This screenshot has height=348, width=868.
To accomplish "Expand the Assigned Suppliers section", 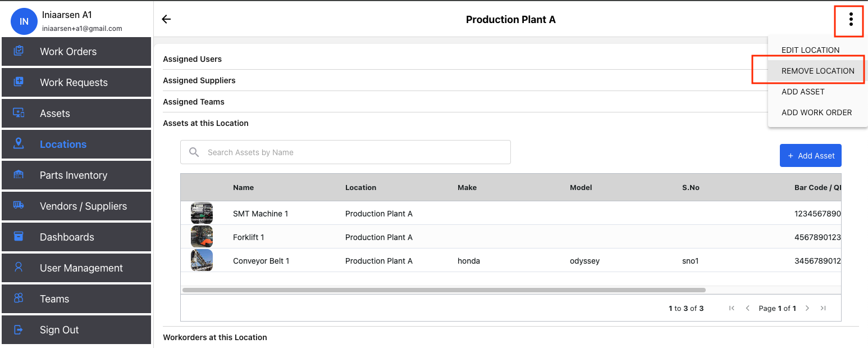I will 199,80.
